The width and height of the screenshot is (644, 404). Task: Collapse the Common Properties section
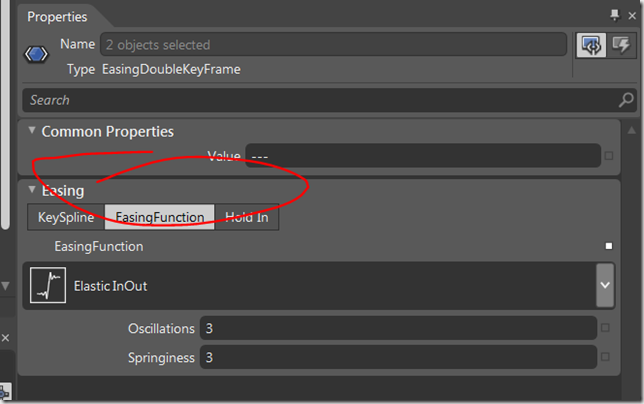[x=32, y=130]
